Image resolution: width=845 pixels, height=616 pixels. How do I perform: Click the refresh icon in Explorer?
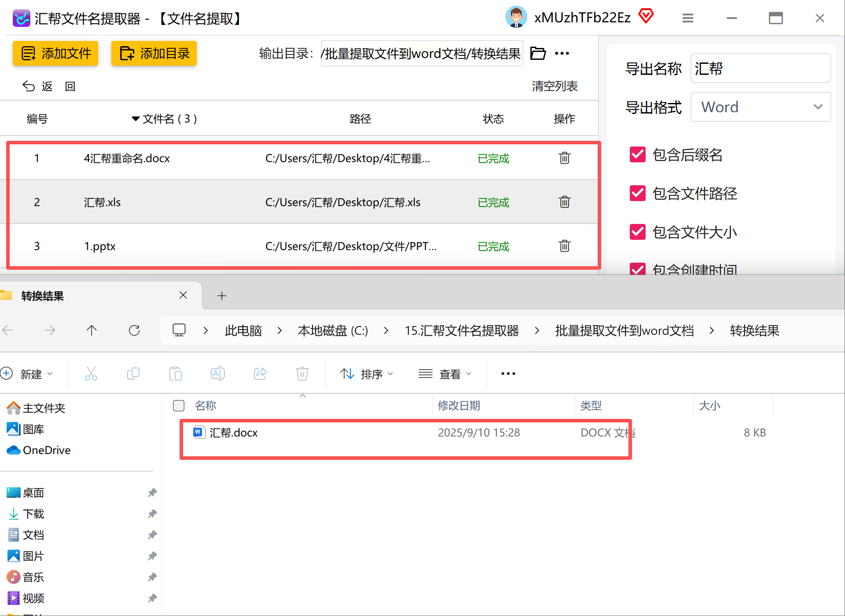pos(134,330)
